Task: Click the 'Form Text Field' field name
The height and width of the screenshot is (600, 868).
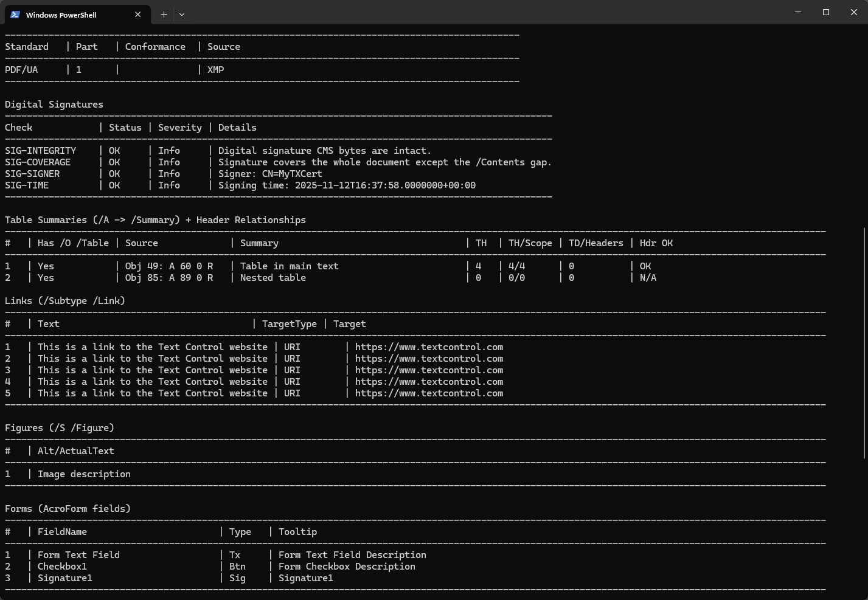Action: click(x=78, y=555)
